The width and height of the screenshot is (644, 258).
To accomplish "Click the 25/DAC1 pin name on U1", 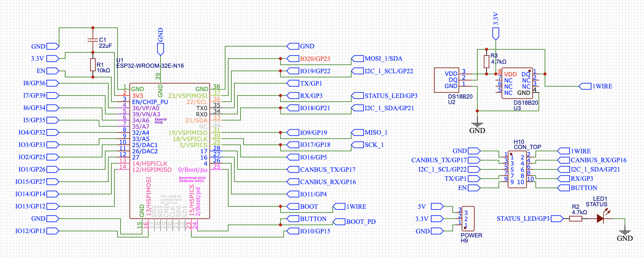I will 145,145.
